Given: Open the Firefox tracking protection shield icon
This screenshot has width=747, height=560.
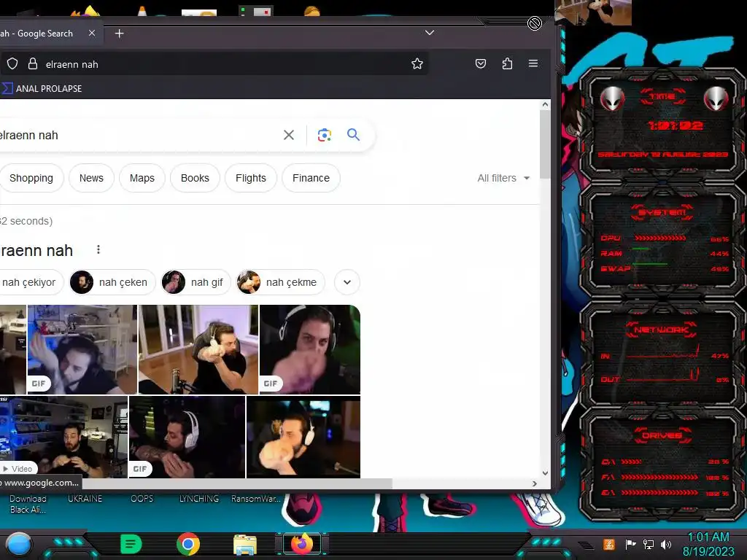Looking at the screenshot, I should click(12, 64).
